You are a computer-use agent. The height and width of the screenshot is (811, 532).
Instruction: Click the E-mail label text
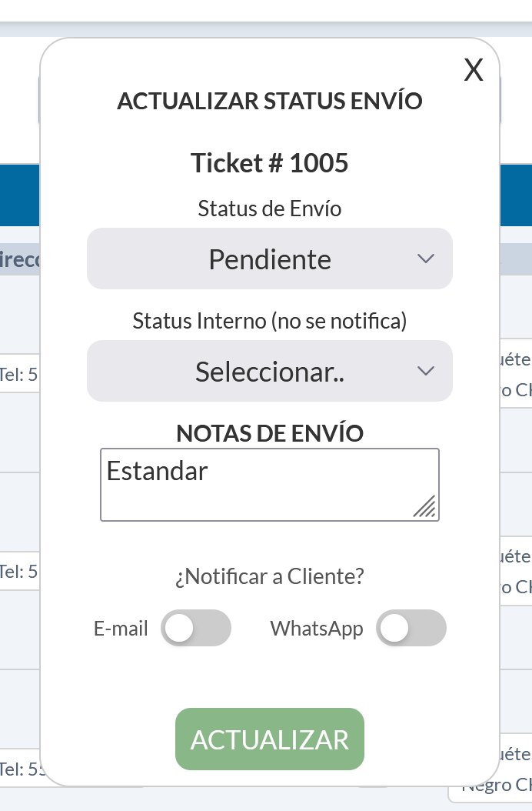pyautogui.click(x=121, y=629)
